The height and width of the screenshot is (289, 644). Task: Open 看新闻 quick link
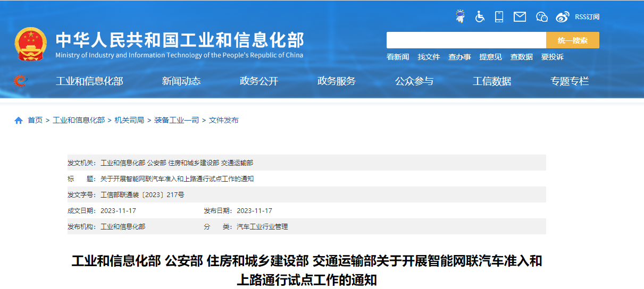coord(398,57)
